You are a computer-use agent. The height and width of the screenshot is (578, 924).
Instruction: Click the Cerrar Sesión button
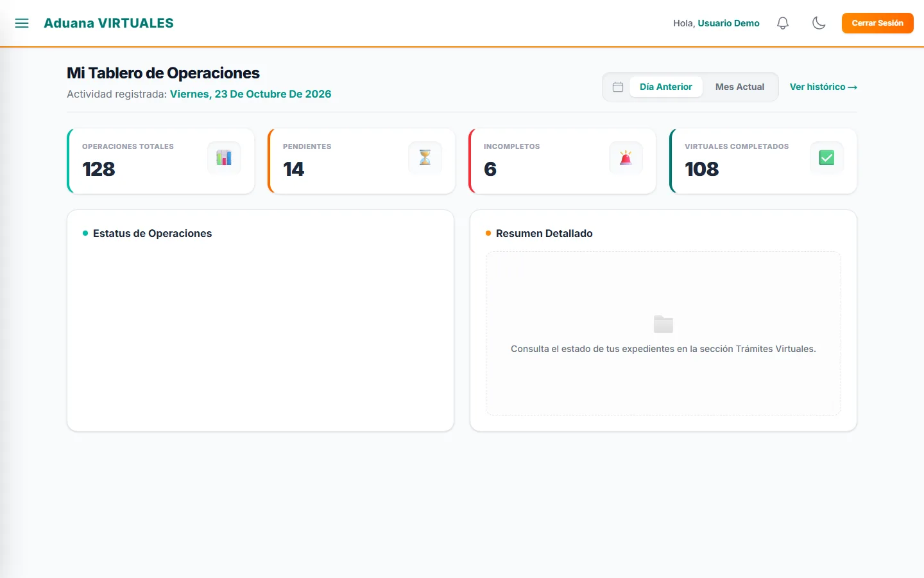coord(877,23)
